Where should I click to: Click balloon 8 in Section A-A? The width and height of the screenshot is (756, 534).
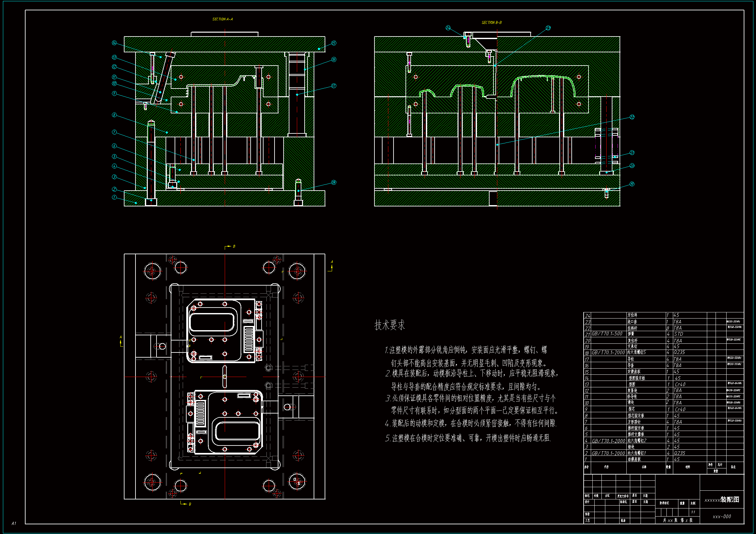(x=114, y=115)
